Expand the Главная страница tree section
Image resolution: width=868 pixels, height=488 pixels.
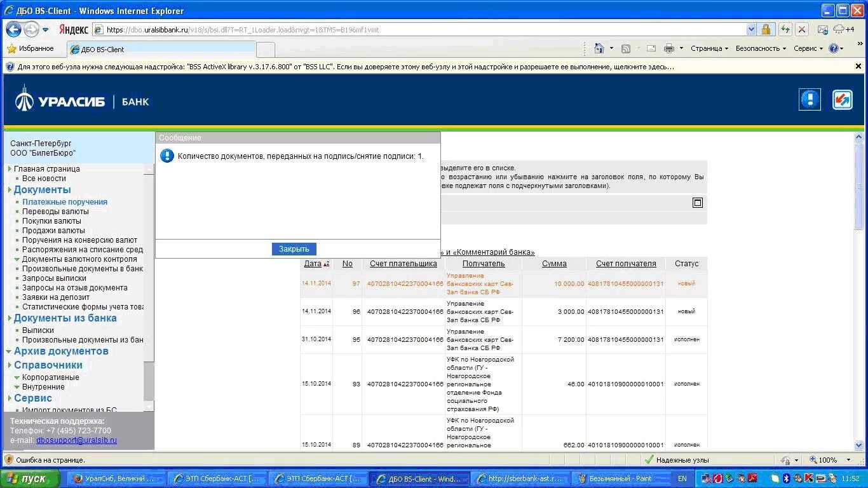10,169
